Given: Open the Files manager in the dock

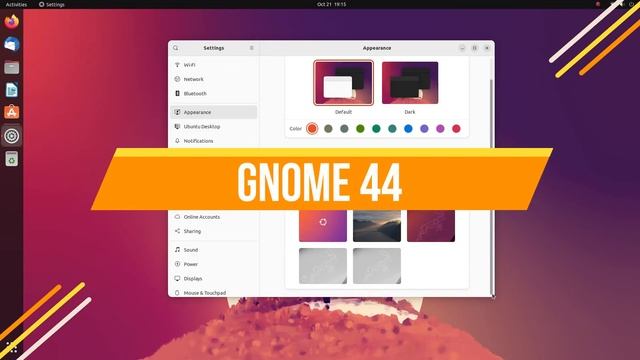Looking at the screenshot, I should point(11,67).
